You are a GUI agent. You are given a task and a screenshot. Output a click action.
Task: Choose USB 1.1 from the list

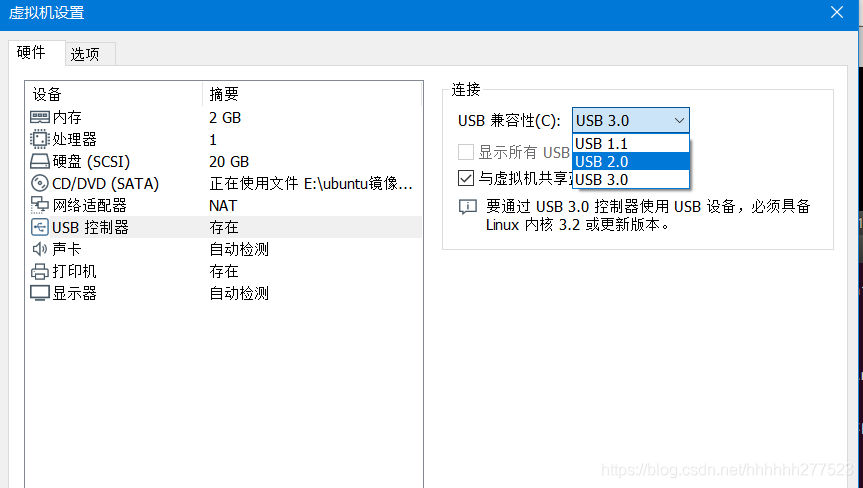(631, 144)
